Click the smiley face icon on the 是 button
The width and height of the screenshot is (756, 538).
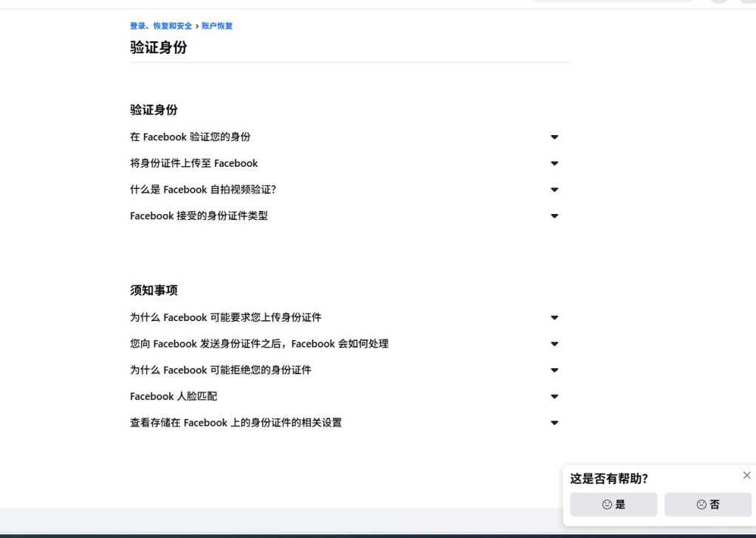click(x=606, y=505)
